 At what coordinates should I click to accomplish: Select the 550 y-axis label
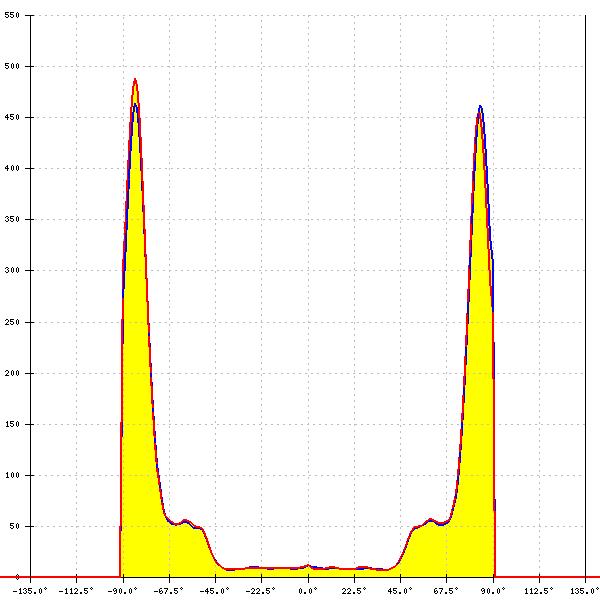(13, 16)
